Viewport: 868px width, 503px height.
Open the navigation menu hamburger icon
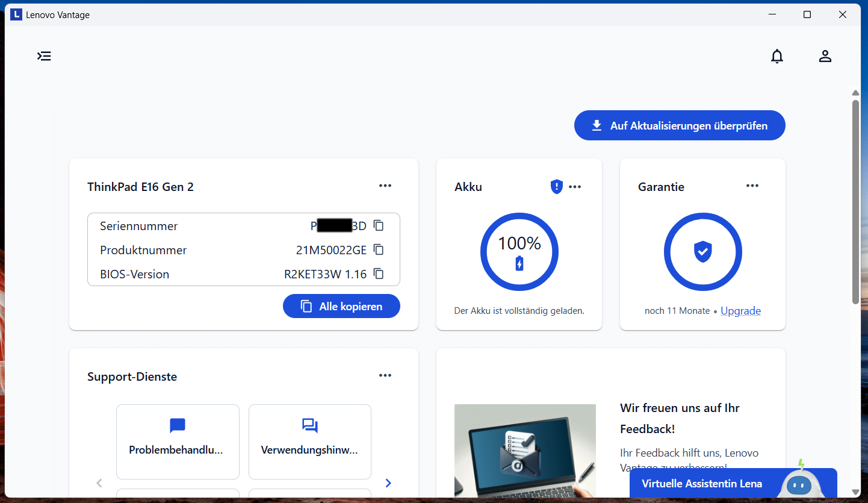pyautogui.click(x=44, y=56)
